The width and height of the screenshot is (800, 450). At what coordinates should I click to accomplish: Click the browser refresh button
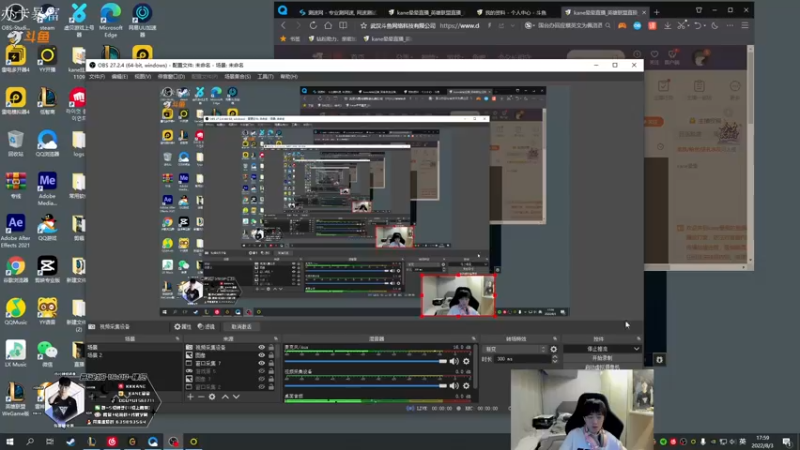313,26
